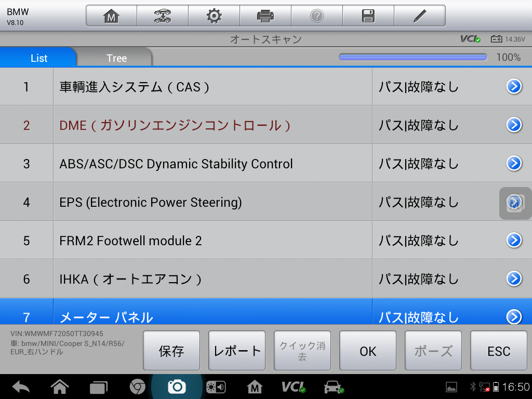The image size is (532, 399).
Task: Click the vehicle swap icon in toolbar
Action: (163, 16)
